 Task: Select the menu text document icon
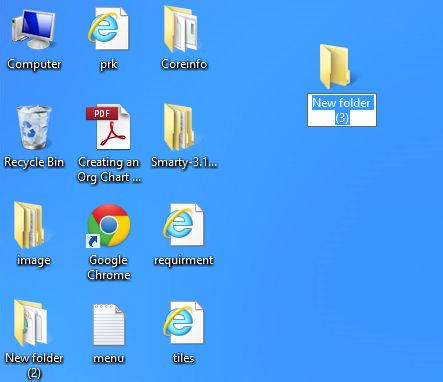[x=109, y=324]
